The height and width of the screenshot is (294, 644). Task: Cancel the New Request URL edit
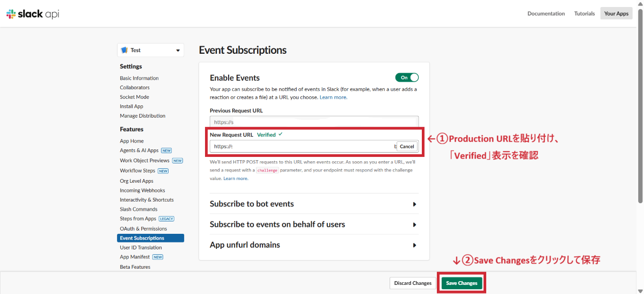tap(407, 146)
